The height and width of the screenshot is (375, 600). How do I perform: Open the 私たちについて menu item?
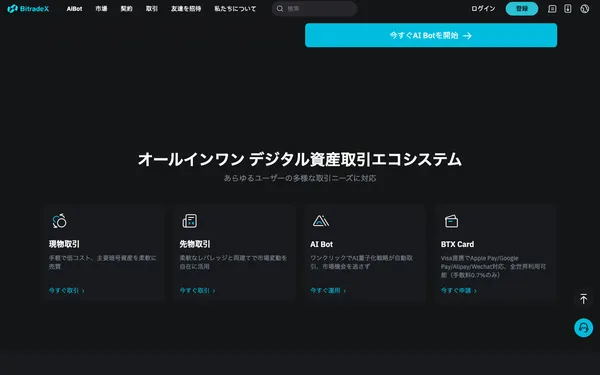235,8
